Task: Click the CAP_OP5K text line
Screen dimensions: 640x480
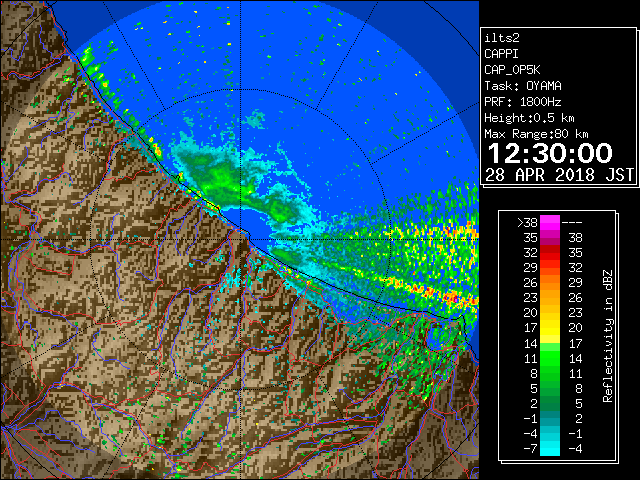Action: [512, 70]
